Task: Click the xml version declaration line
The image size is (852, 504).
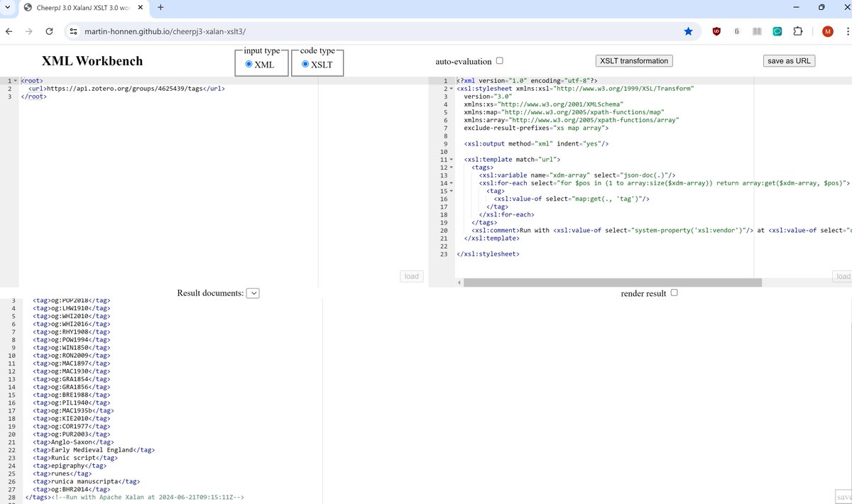Action: (527, 81)
